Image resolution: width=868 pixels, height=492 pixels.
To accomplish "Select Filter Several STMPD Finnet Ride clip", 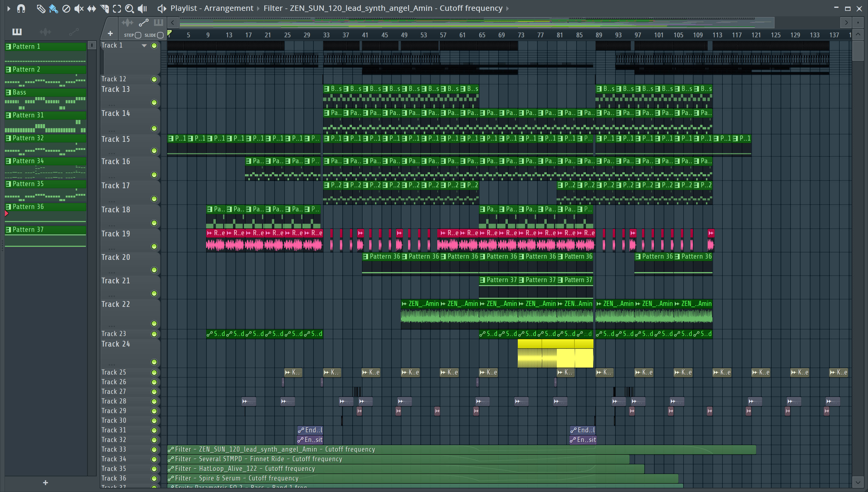I will point(398,459).
